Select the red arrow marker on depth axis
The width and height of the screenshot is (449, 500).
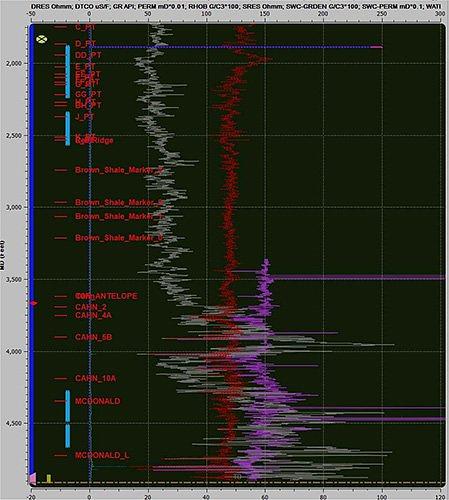click(x=34, y=303)
